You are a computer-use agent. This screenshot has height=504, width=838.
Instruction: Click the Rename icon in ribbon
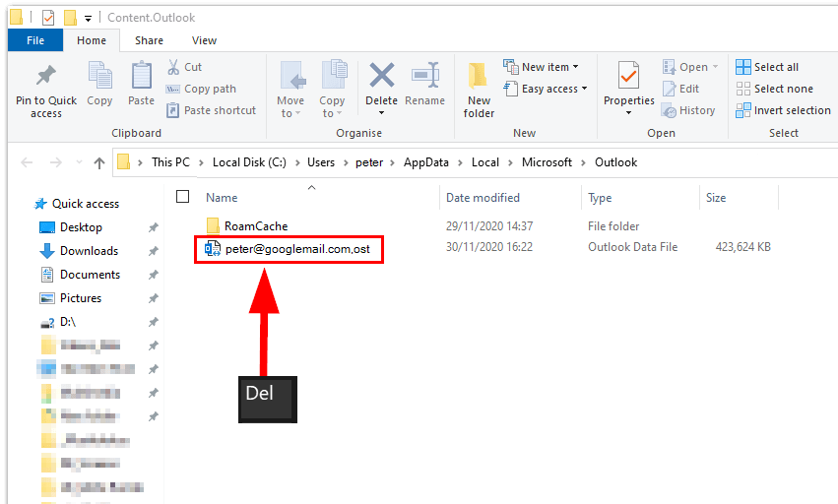(x=424, y=76)
